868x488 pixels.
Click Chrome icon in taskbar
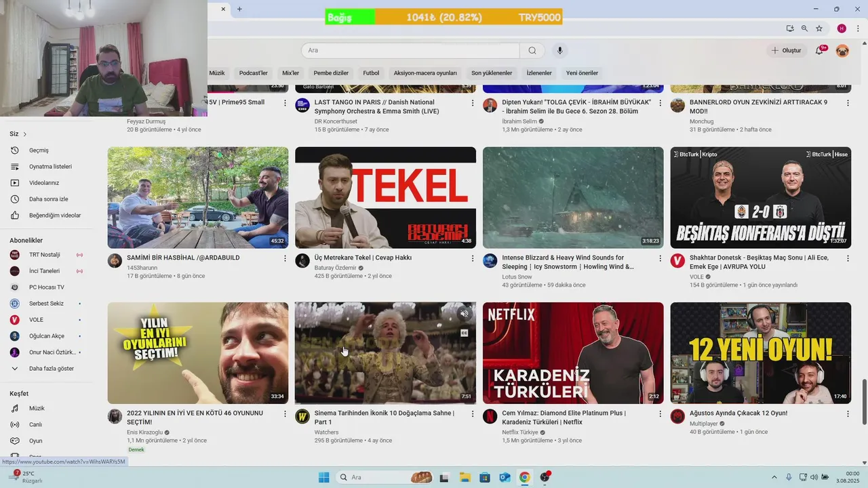tap(524, 477)
